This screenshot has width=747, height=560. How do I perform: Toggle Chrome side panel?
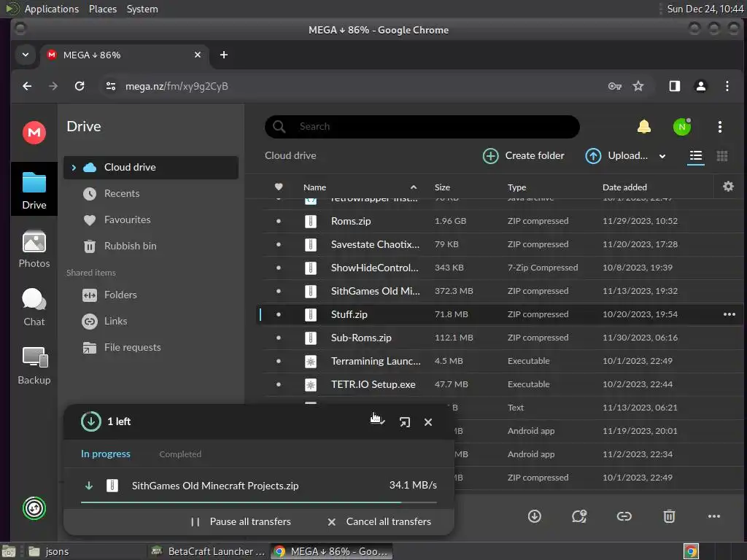pyautogui.click(x=674, y=86)
